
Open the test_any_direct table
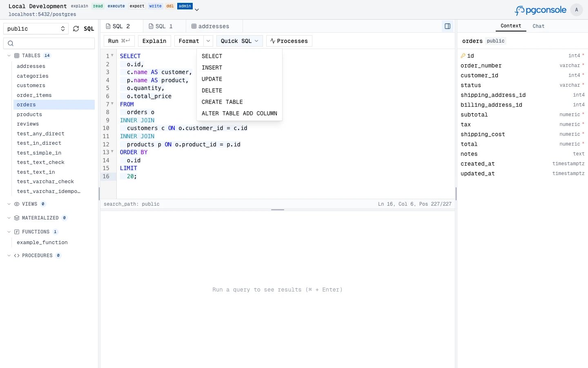[54, 134]
